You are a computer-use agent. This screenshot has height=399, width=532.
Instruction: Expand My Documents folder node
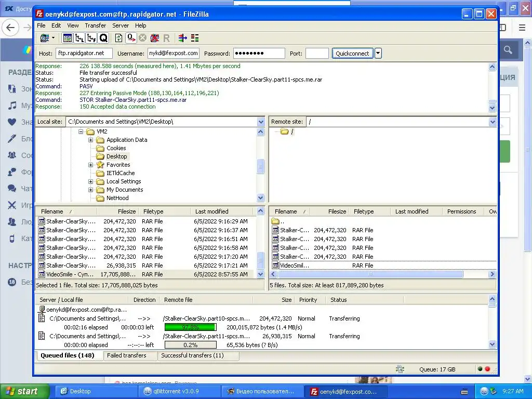90,190
